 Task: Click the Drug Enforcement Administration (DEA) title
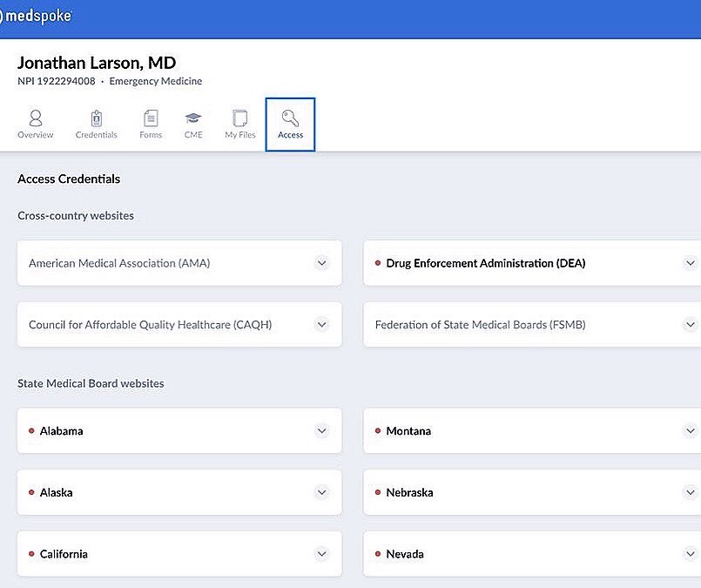pyautogui.click(x=486, y=263)
